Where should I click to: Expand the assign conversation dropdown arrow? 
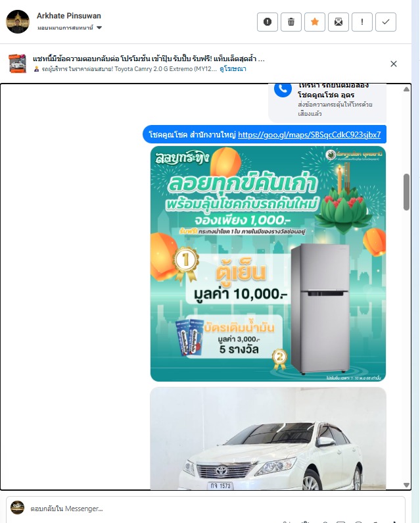(x=99, y=28)
